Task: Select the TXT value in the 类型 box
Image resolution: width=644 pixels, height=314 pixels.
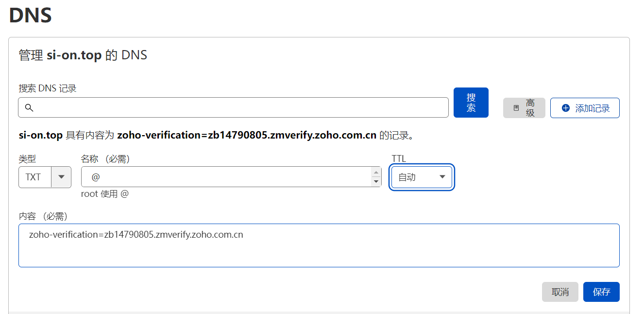Action: click(34, 177)
